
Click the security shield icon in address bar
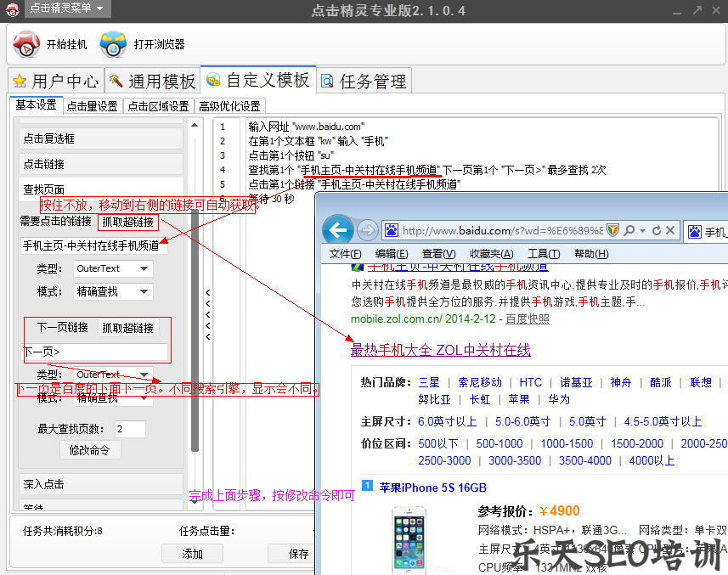[x=611, y=230]
